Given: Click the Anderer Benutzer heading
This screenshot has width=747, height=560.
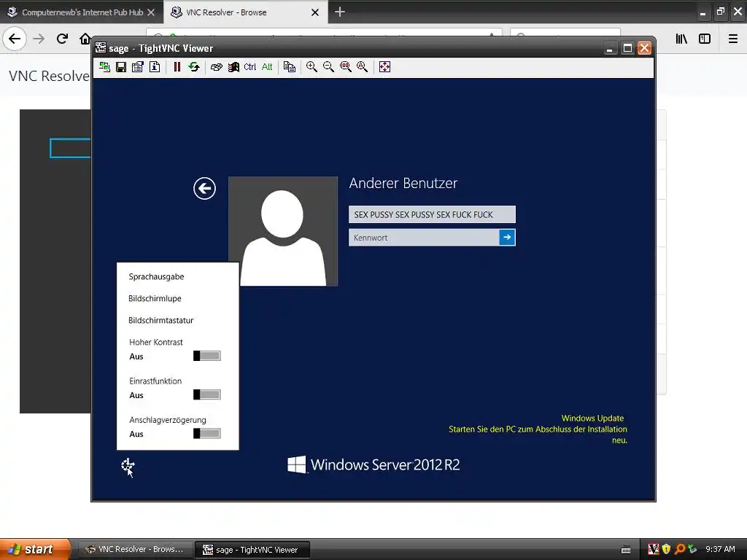Looking at the screenshot, I should click(x=403, y=183).
